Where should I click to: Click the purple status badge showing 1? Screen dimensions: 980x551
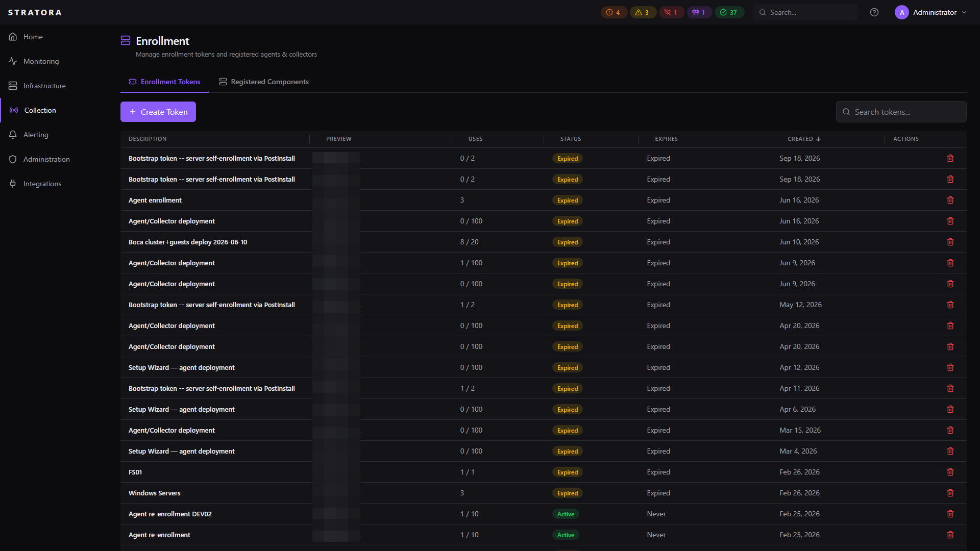pyautogui.click(x=699, y=12)
